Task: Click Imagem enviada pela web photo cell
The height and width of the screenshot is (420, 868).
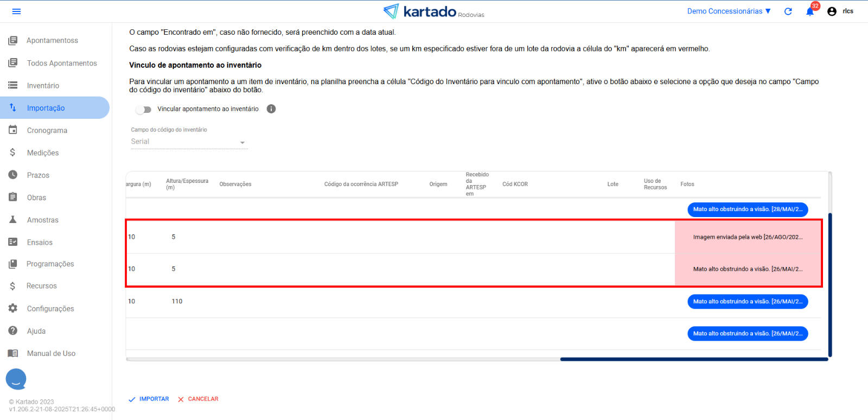Action: pyautogui.click(x=748, y=237)
